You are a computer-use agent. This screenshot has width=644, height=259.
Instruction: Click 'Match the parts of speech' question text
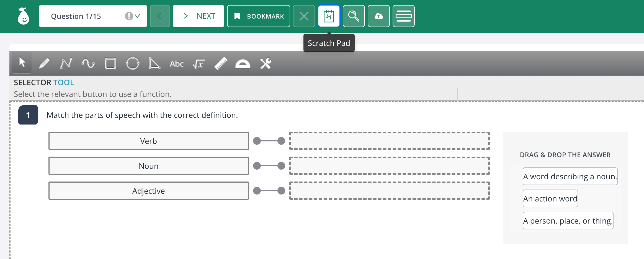pyautogui.click(x=142, y=115)
